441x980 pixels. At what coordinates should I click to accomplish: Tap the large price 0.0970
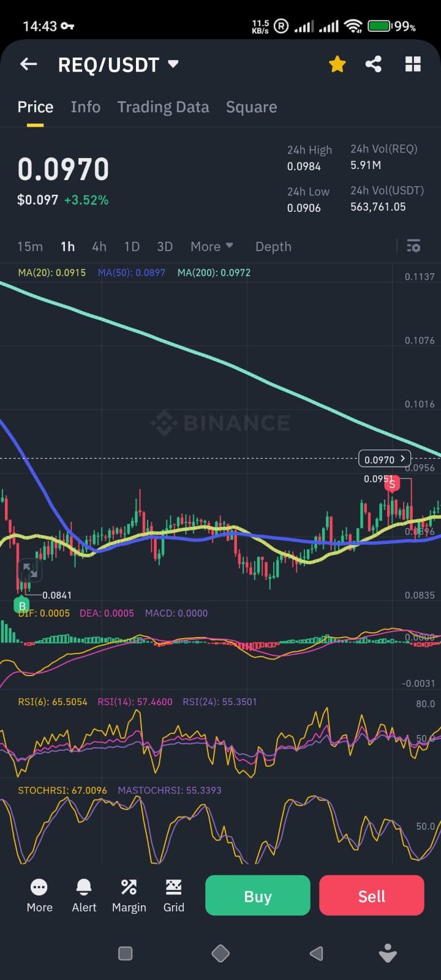63,169
